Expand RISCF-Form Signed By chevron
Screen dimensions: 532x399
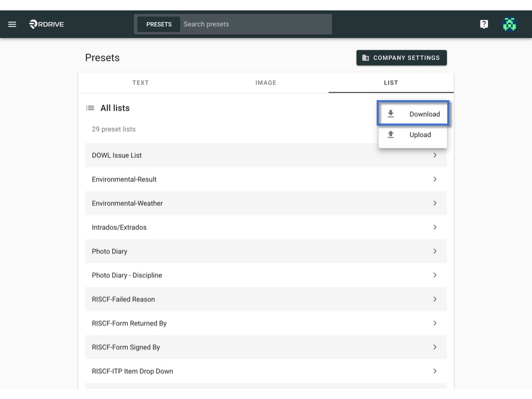tap(435, 347)
